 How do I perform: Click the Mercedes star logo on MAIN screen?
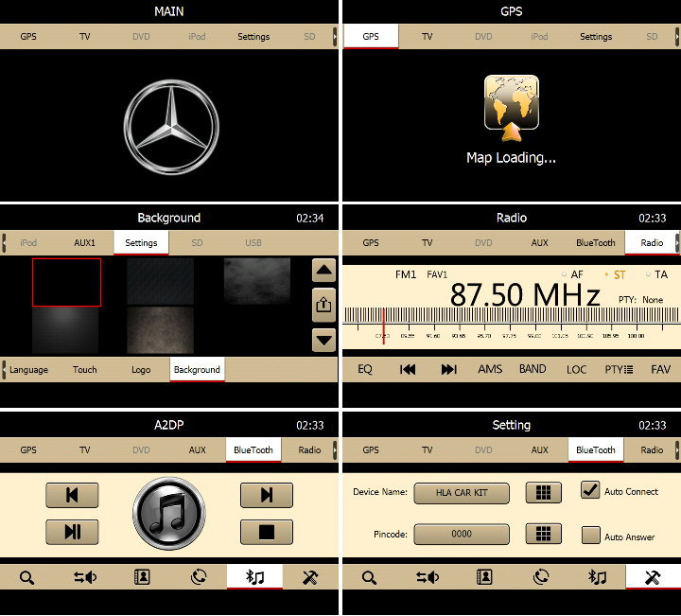(171, 127)
